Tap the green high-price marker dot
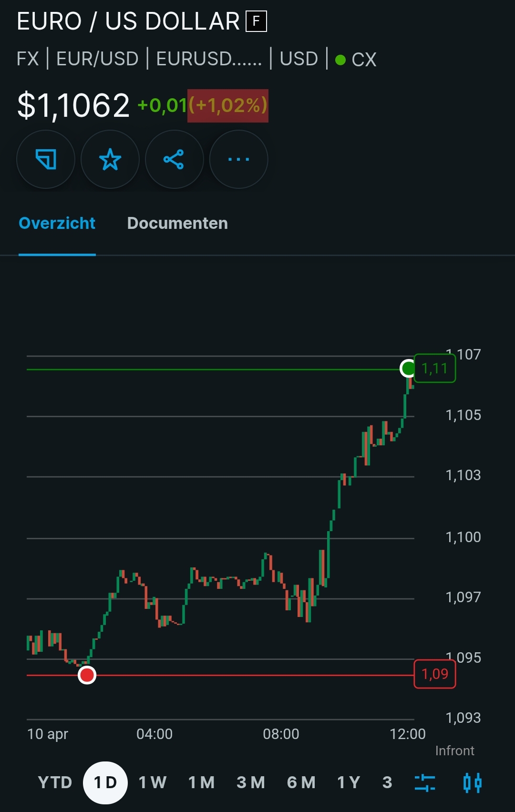Screen dimensions: 515x812 [x=408, y=368]
